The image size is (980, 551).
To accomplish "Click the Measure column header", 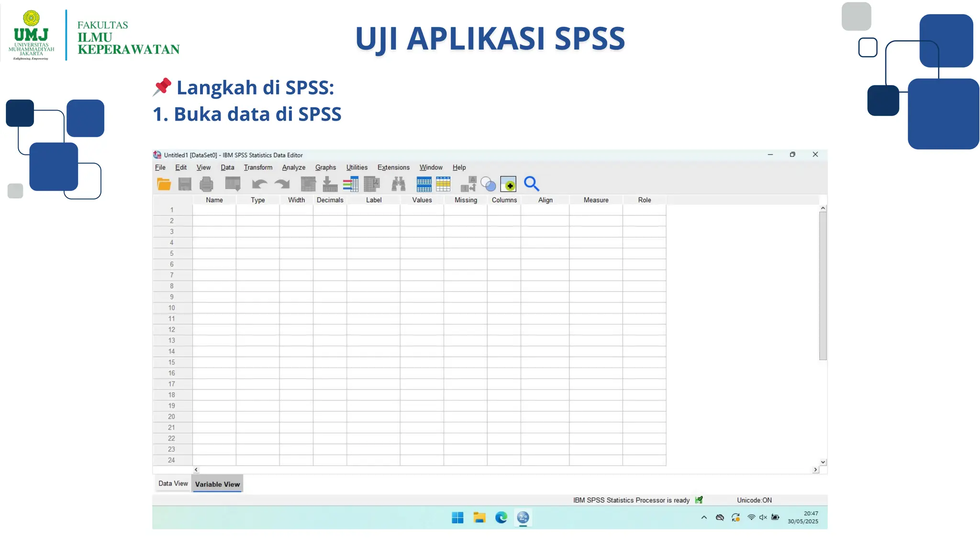I will tap(596, 200).
